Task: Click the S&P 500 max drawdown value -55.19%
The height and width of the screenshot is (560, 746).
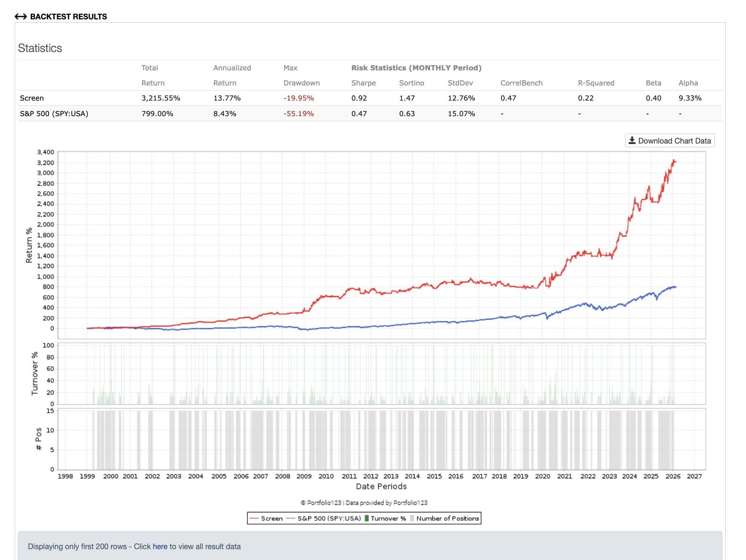Action: pos(299,114)
